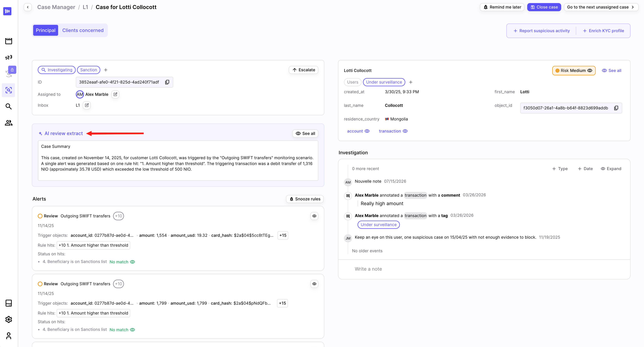Open the 123 lists icon in sidebar
The height and width of the screenshot is (347, 644).
tap(9, 57)
